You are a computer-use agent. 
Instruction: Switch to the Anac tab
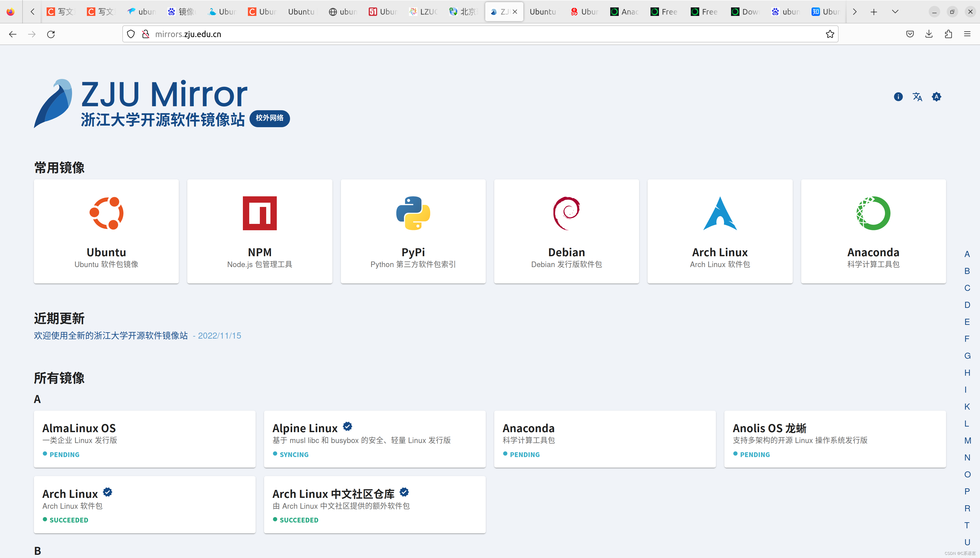pyautogui.click(x=625, y=12)
